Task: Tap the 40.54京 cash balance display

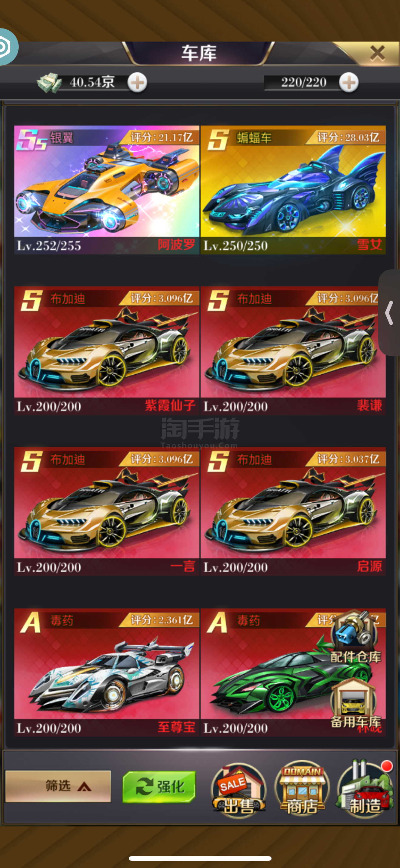Action: coord(91,83)
